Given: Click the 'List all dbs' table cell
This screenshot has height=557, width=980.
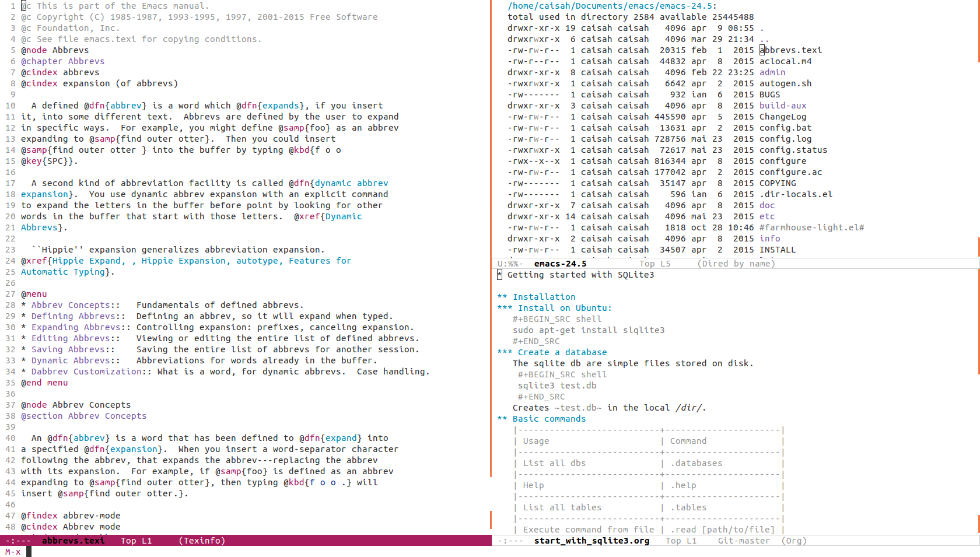Looking at the screenshot, I should coord(554,463).
